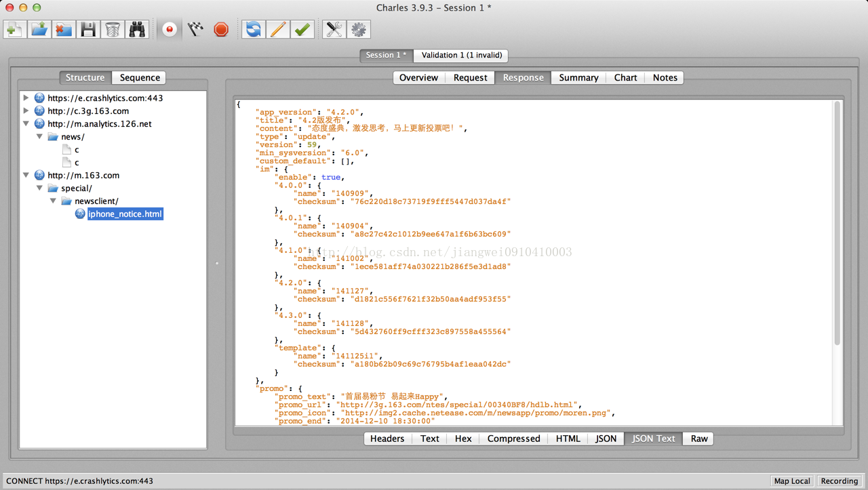Open the Tools wrench icon
The image size is (868, 490).
pos(334,29)
